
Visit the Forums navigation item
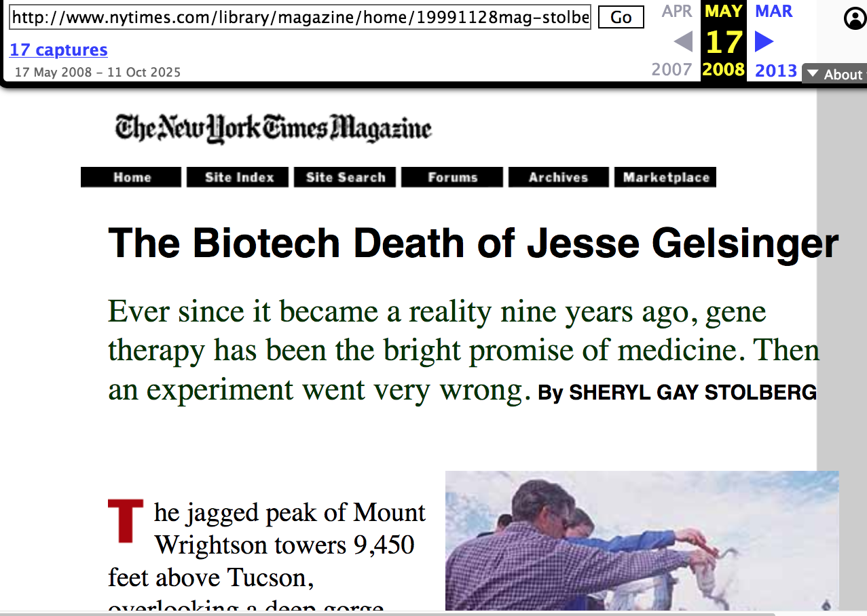pyautogui.click(x=452, y=177)
